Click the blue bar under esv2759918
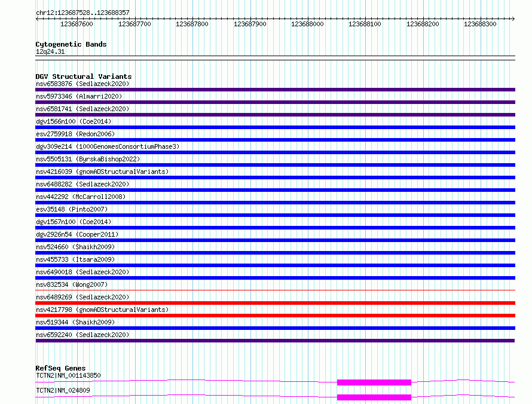Viewport: 532px width, 404px height. click(275, 140)
